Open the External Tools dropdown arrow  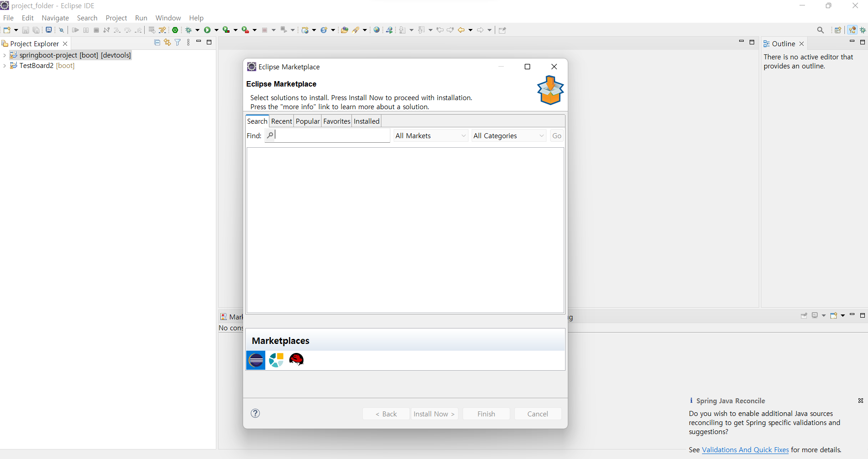[x=254, y=30]
